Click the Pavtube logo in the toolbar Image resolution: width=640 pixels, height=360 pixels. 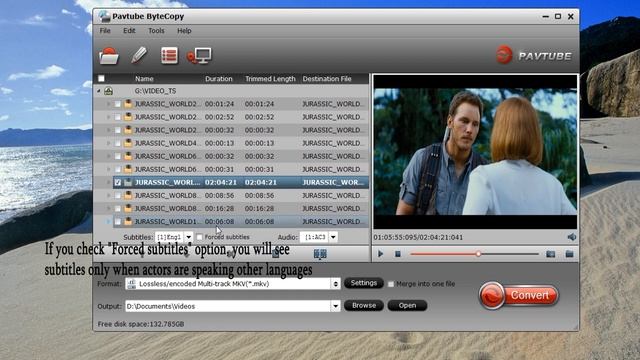tap(534, 55)
